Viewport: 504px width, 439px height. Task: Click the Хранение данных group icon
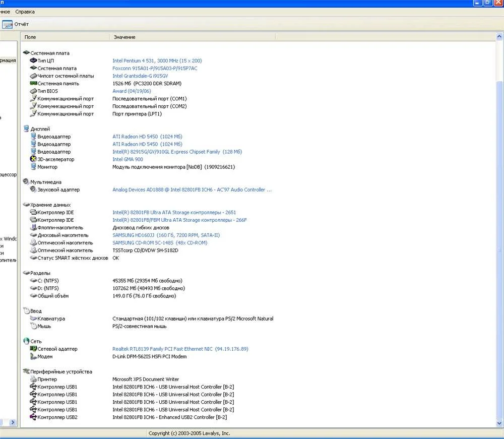point(26,205)
